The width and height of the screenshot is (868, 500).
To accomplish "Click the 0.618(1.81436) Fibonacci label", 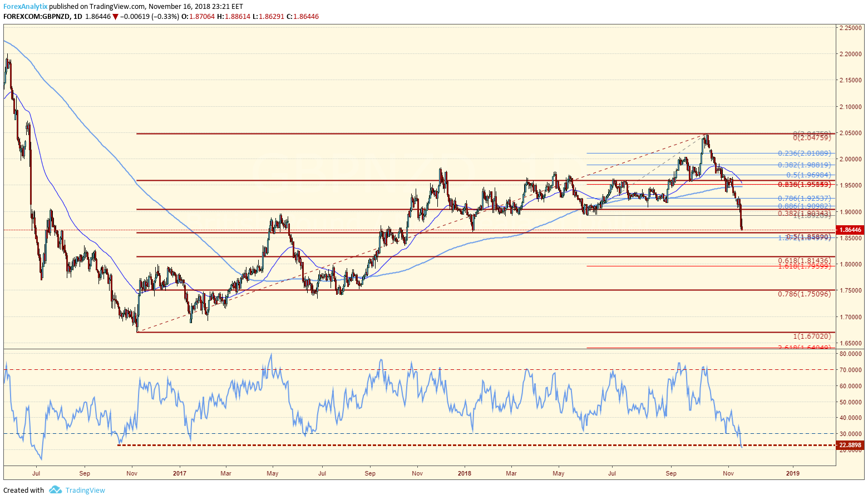I will click(x=804, y=260).
